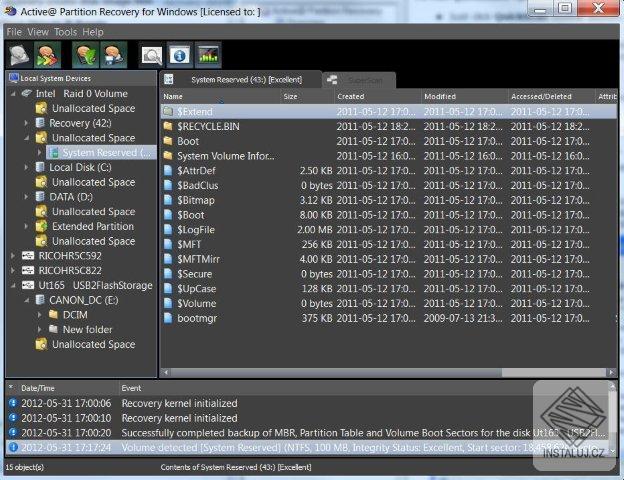The width and height of the screenshot is (624, 480).
Task: Click the info icon beside 17:00:06 log entry
Action: (13, 403)
